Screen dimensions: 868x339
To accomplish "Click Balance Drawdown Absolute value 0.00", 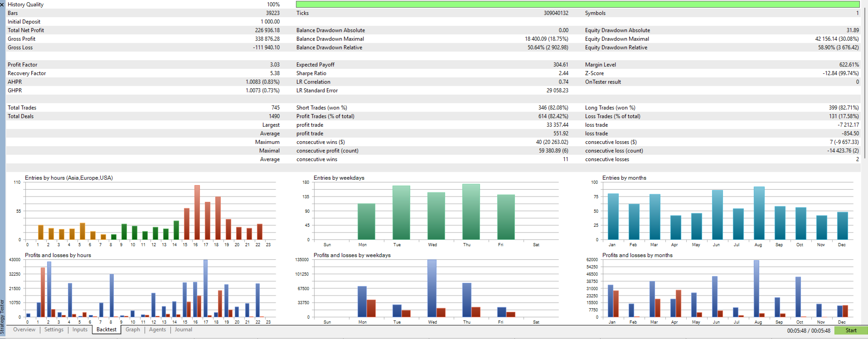I will 563,30.
